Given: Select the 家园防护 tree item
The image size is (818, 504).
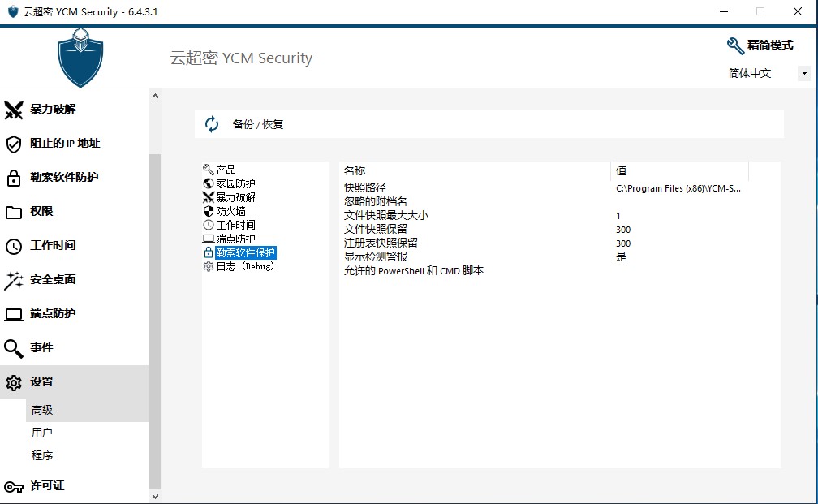Looking at the screenshot, I should (236, 183).
